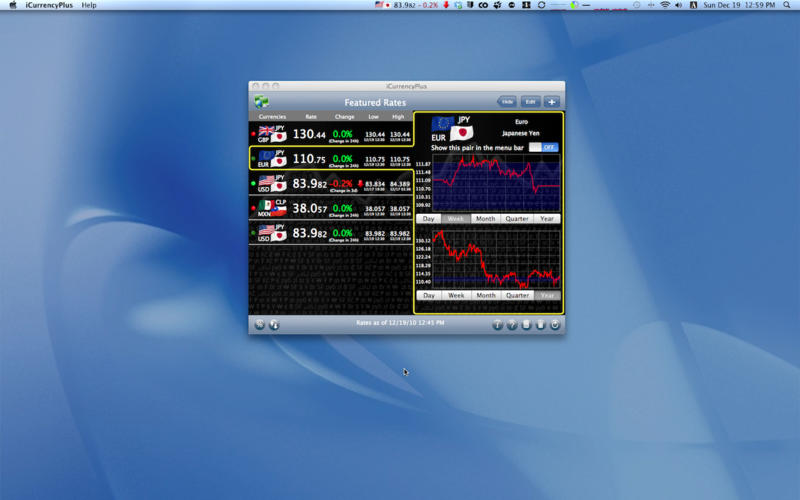Open Spotlight search in the menu bar
The image size is (800, 500).
pyautogui.click(x=789, y=5)
